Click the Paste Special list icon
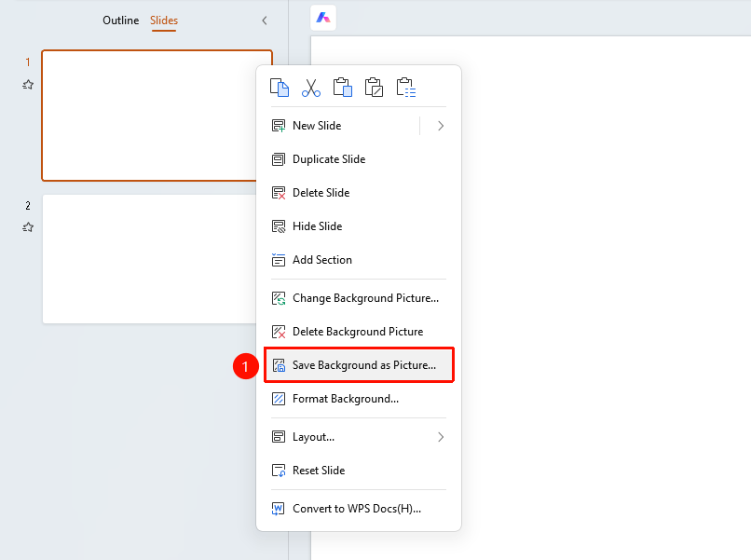 point(406,88)
